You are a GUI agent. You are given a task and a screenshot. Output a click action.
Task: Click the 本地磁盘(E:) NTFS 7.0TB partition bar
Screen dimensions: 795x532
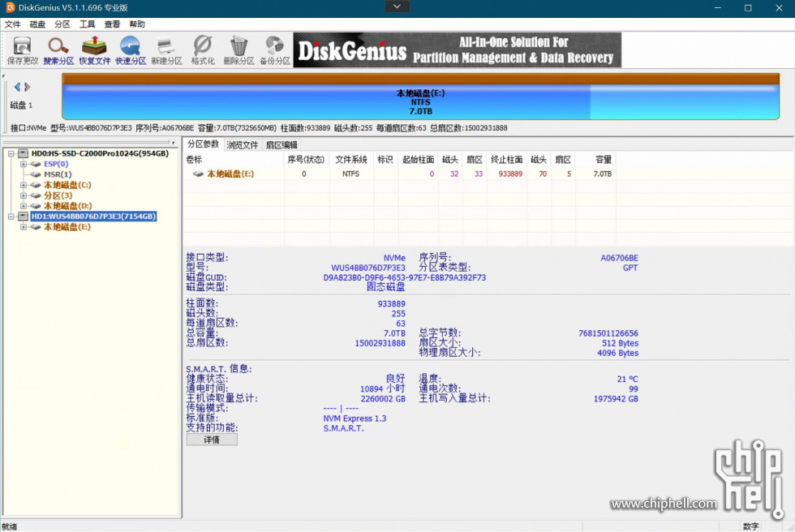pos(420,97)
